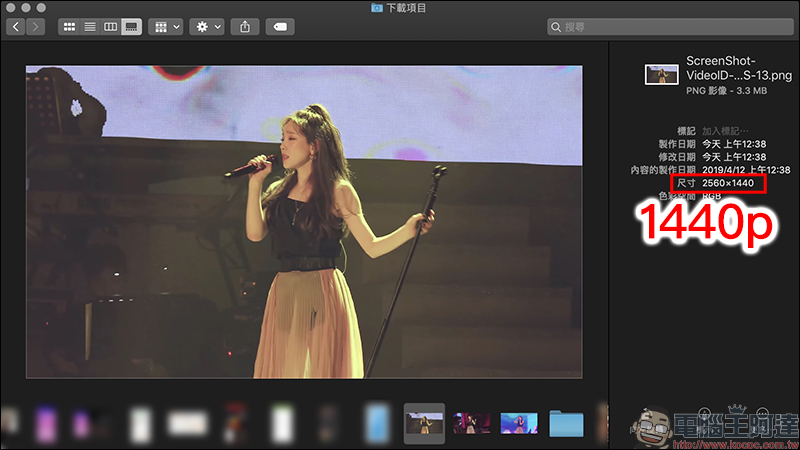Click the large concert photo preview
The height and width of the screenshot is (450, 800).
pyautogui.click(x=304, y=221)
